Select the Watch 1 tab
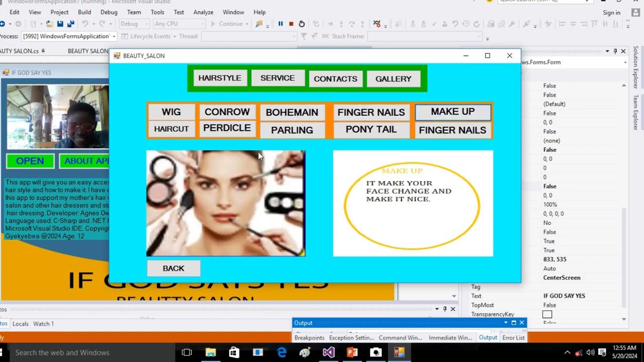 (43, 324)
